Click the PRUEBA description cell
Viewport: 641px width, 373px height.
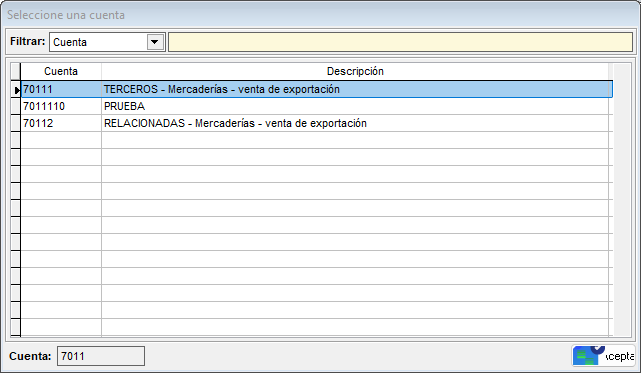tap(355, 106)
